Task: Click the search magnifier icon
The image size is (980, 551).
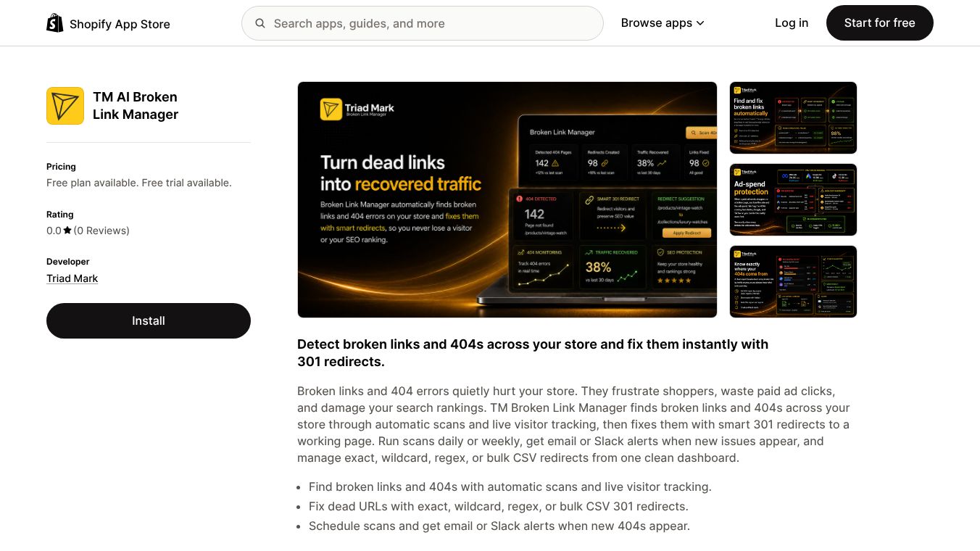Action: click(260, 23)
